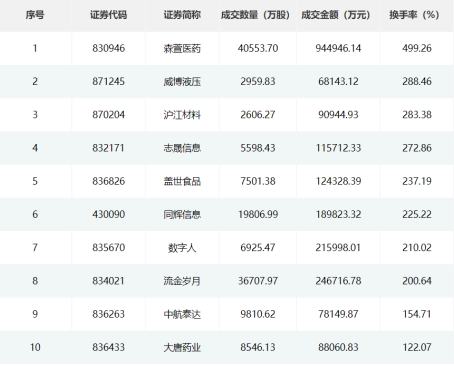
Task: Click turnover amount 78149.87
Action: pos(338,314)
